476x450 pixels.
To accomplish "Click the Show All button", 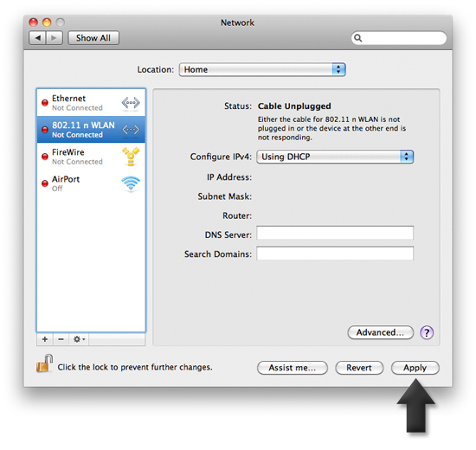I will (x=93, y=38).
